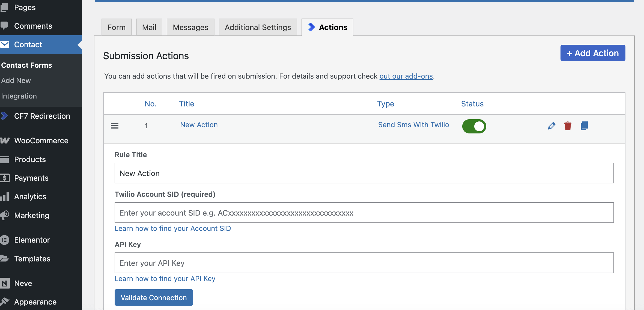Delete New Action with the trash icon

(x=568, y=126)
